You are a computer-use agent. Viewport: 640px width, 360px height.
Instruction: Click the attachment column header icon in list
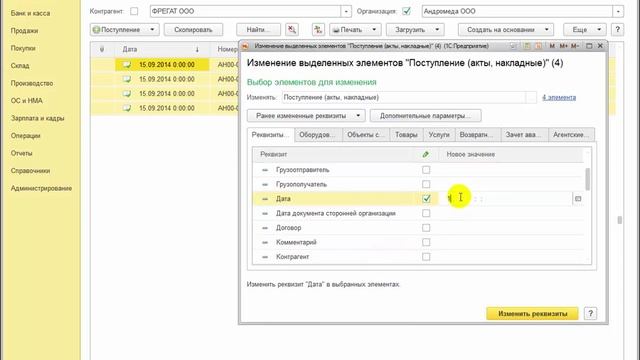pos(102,49)
